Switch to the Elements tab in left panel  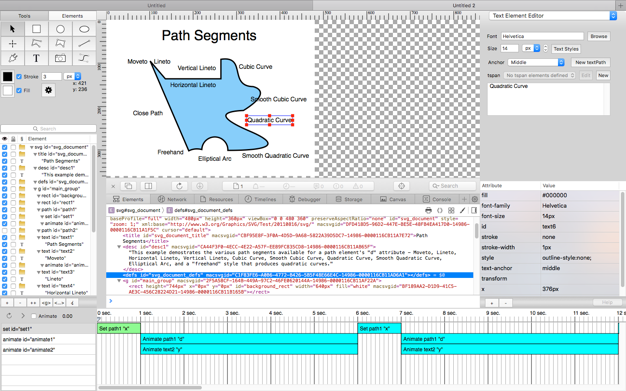(72, 16)
